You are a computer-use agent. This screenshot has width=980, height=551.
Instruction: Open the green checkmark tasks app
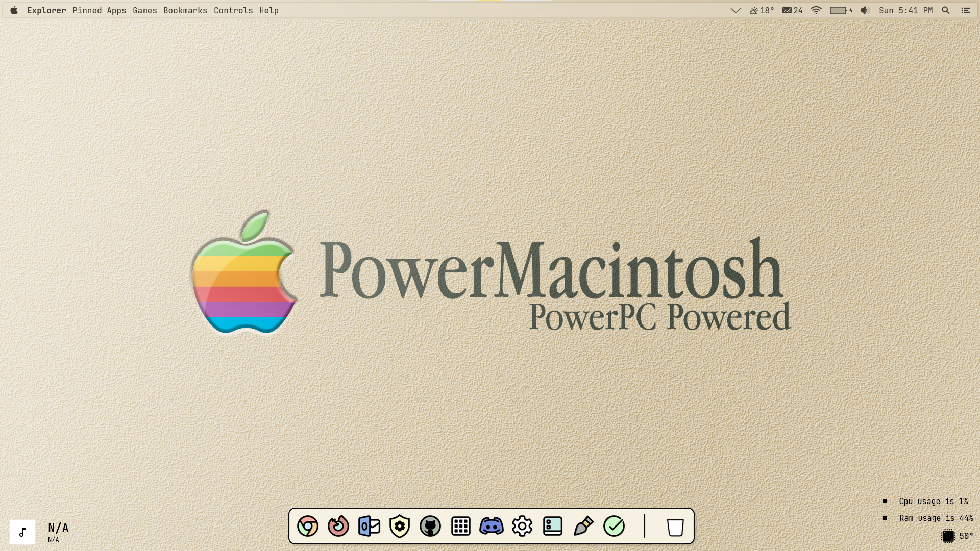pyautogui.click(x=614, y=526)
